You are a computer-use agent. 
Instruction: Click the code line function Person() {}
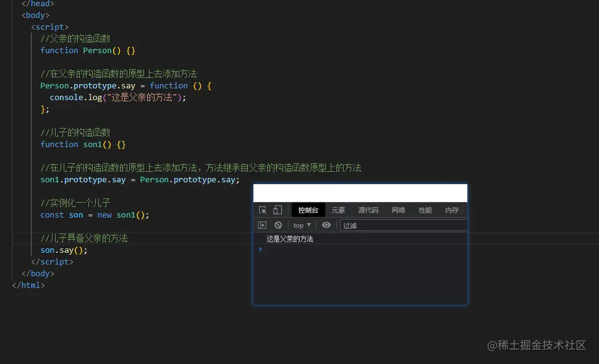(x=88, y=51)
